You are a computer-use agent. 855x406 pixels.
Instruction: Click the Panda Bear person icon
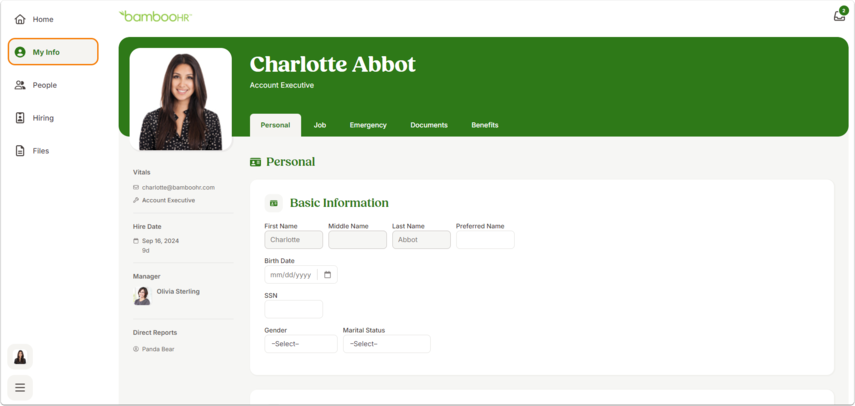(136, 349)
